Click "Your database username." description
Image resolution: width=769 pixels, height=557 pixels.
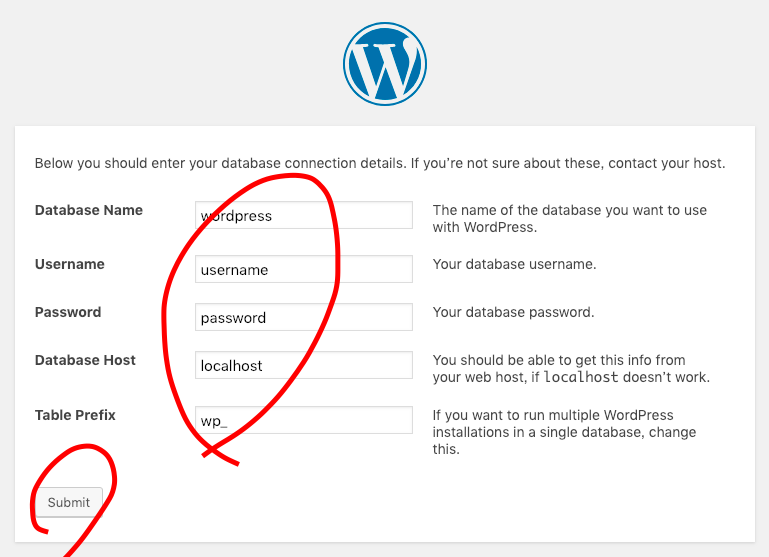pos(514,264)
